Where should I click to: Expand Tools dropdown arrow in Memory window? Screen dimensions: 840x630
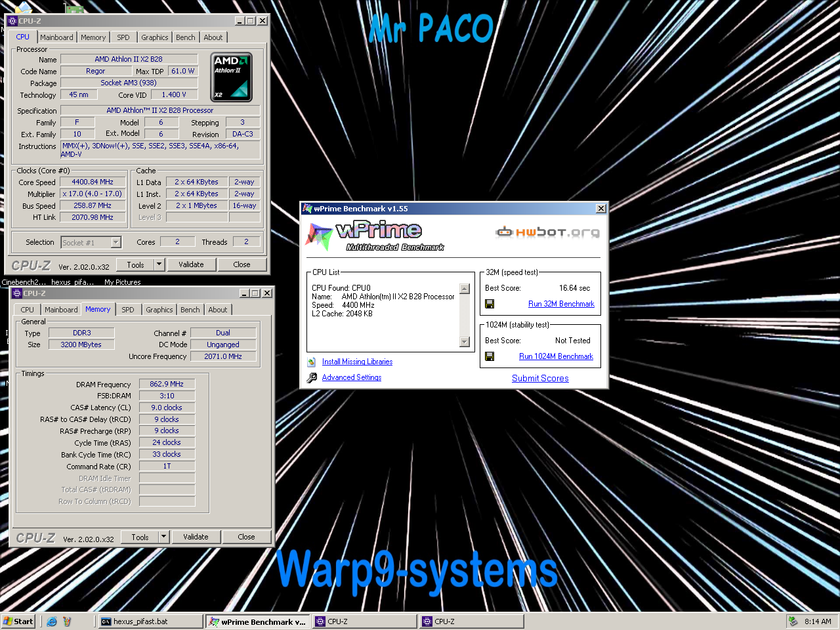[163, 537]
